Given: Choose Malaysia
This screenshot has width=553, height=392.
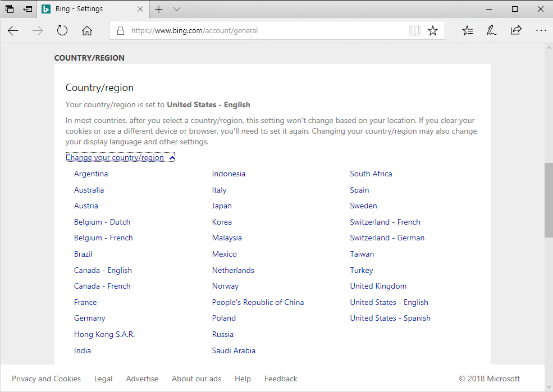Looking at the screenshot, I should 227,238.
